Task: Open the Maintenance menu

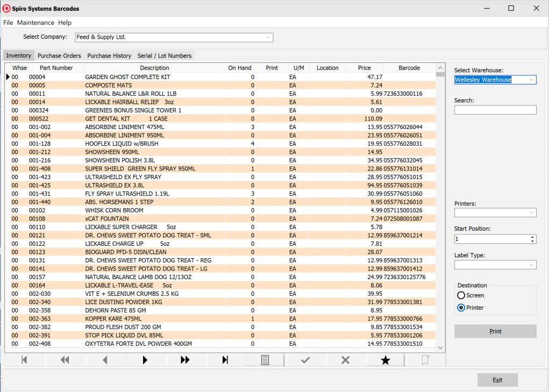Action: tap(35, 23)
